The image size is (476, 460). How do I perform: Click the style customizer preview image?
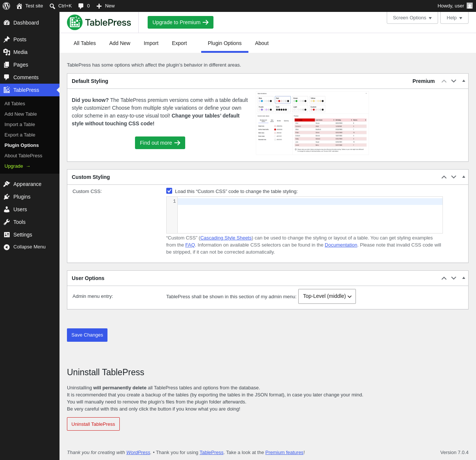(312, 123)
